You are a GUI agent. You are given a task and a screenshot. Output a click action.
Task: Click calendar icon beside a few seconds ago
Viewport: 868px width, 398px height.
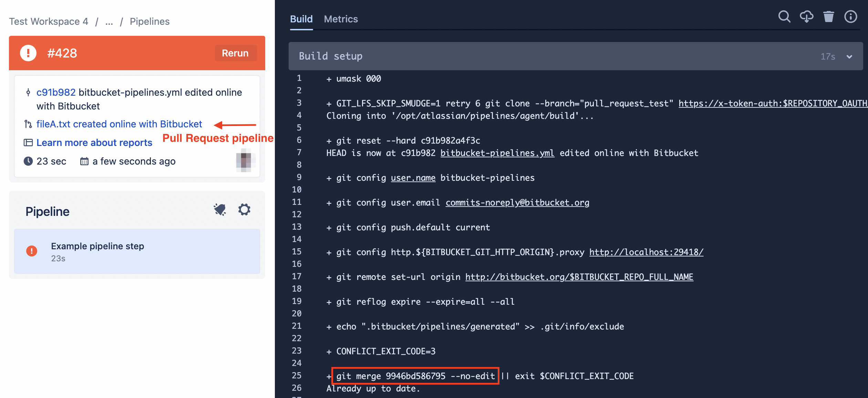click(x=84, y=161)
